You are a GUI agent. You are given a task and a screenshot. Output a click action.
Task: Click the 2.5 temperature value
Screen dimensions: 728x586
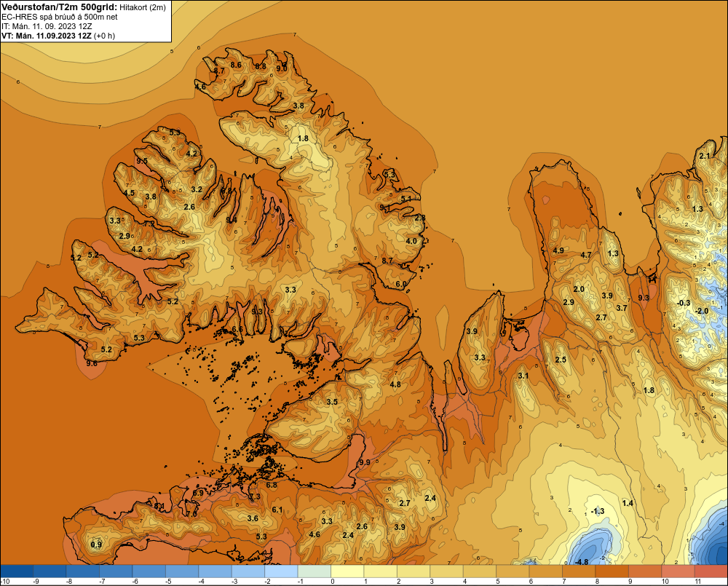pyautogui.click(x=561, y=360)
